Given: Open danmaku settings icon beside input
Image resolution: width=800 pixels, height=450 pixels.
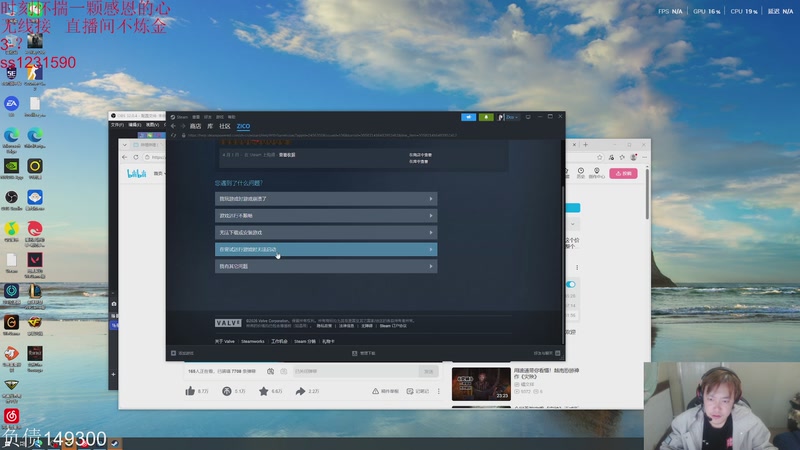Looking at the screenshot, I should (284, 371).
